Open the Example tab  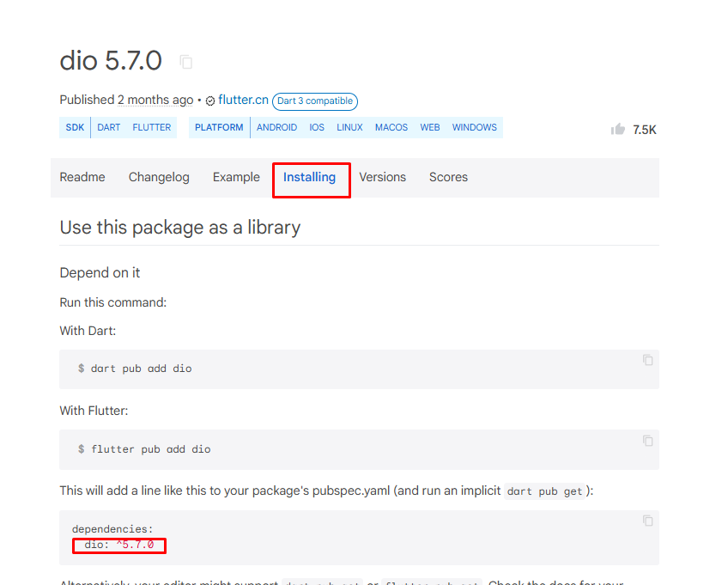tap(236, 177)
